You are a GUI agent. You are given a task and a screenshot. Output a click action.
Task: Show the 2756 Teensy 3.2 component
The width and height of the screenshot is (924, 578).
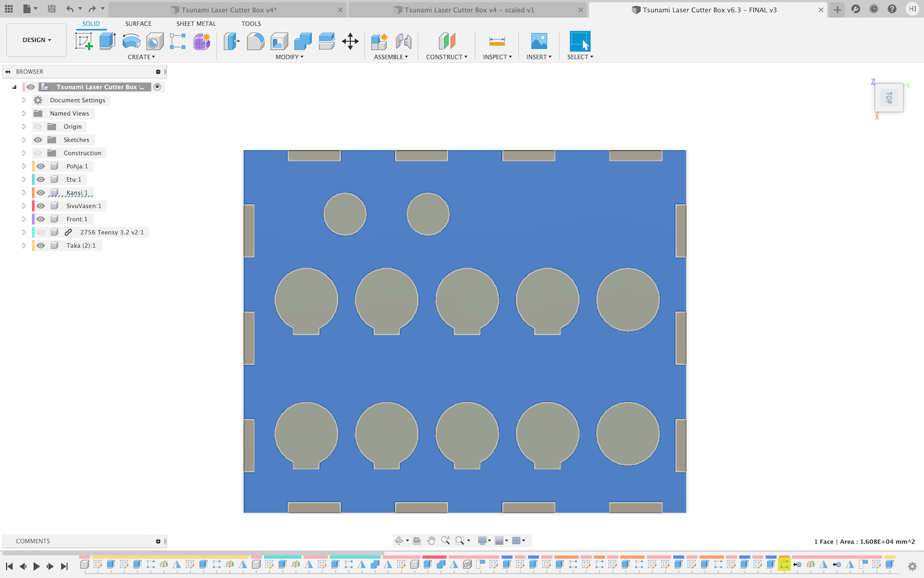[41, 232]
